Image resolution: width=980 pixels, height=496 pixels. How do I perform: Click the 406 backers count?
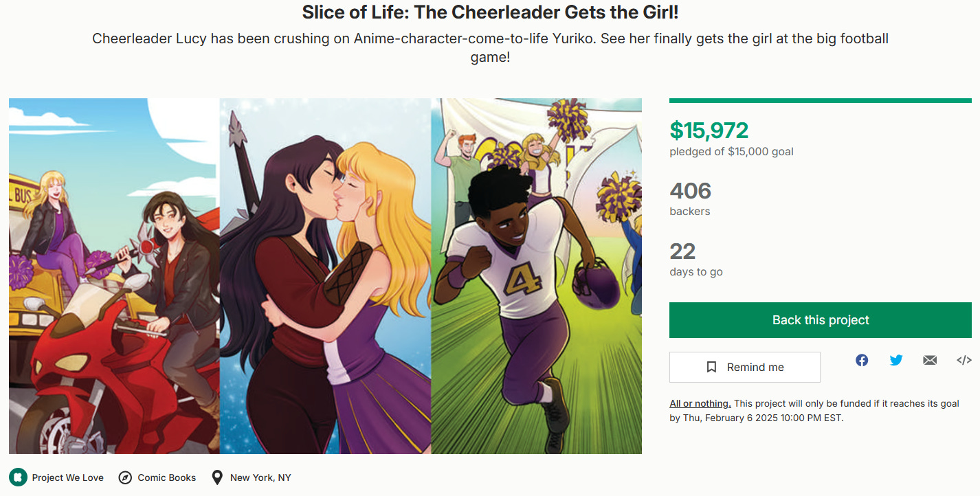tap(691, 190)
